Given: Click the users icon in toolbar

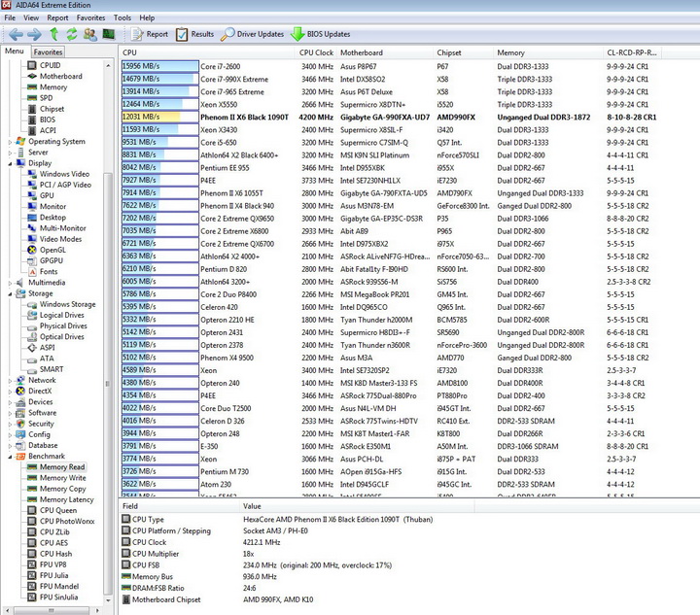Looking at the screenshot, I should tap(90, 34).
